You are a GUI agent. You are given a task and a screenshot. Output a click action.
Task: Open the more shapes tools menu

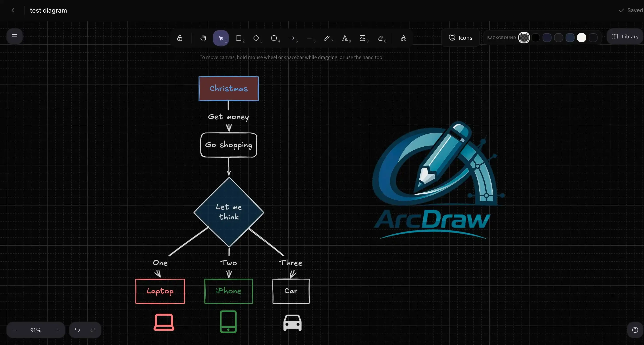tap(403, 38)
